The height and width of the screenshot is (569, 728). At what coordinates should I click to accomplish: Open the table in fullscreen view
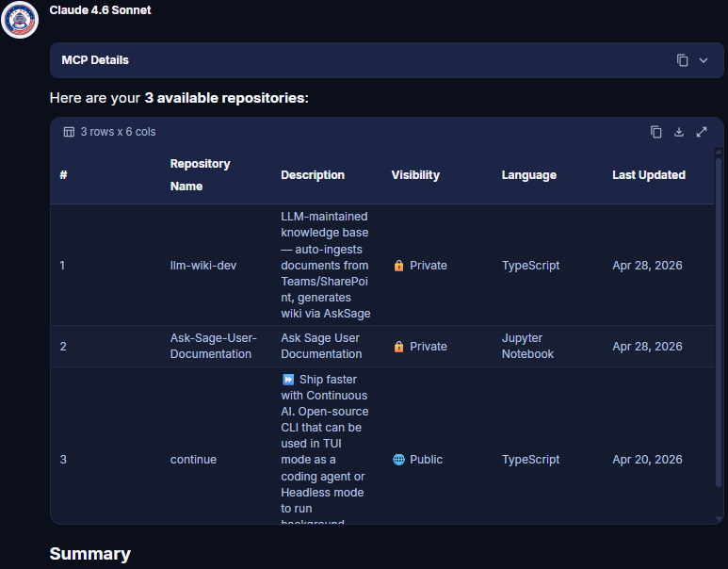[702, 132]
